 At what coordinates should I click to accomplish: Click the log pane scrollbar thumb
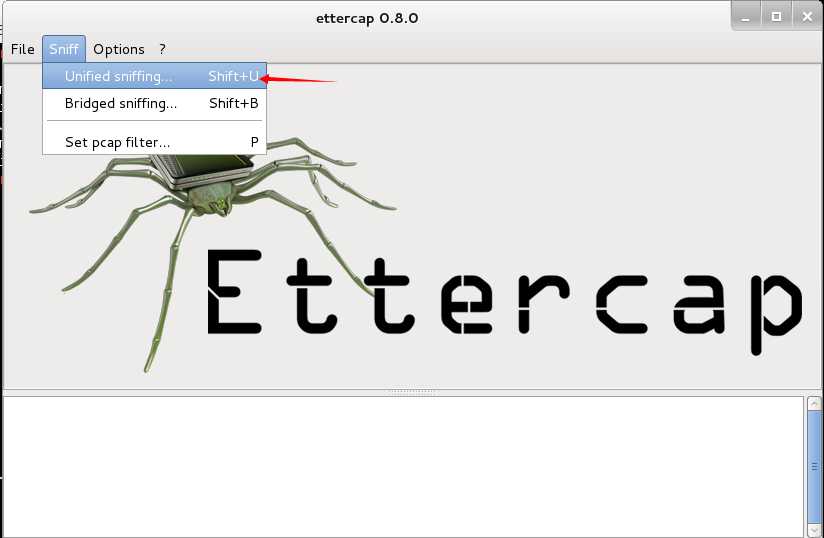point(813,467)
